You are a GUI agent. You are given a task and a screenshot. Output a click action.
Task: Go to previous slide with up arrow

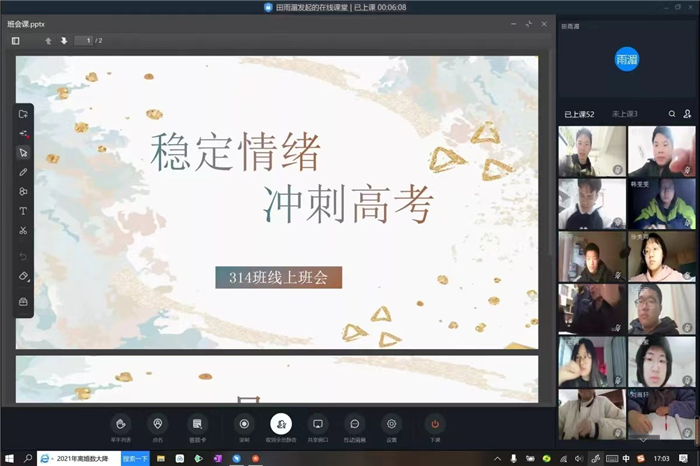(48, 41)
